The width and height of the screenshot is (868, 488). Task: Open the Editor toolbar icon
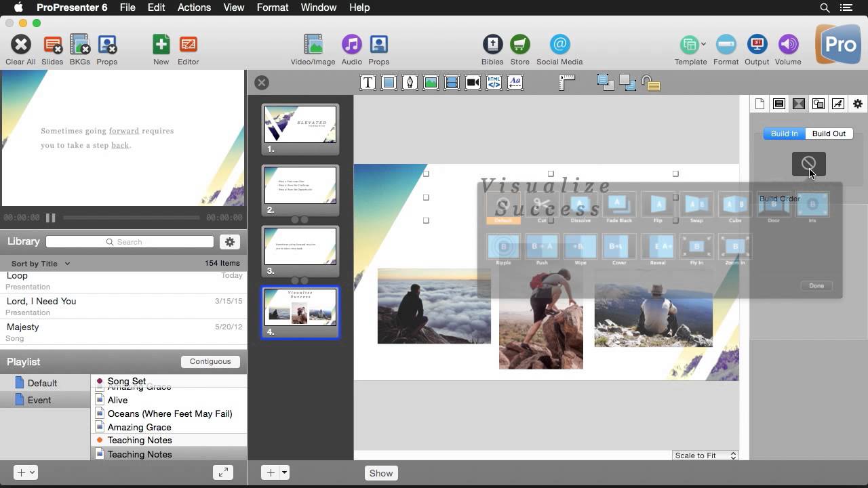tap(188, 45)
